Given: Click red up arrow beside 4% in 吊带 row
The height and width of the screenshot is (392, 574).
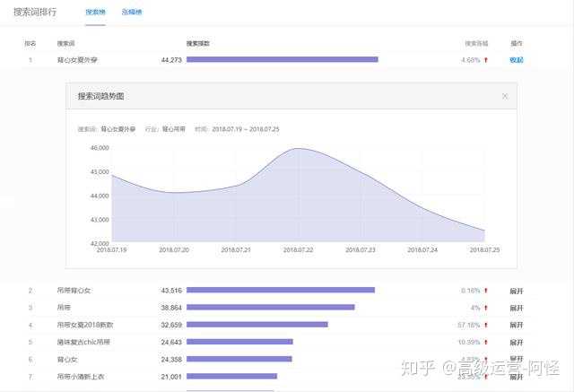Looking at the screenshot, I should 486,308.
